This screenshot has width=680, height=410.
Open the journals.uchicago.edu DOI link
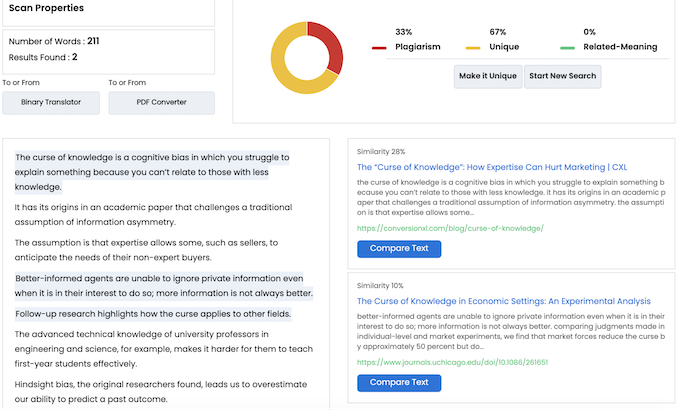coord(452,362)
